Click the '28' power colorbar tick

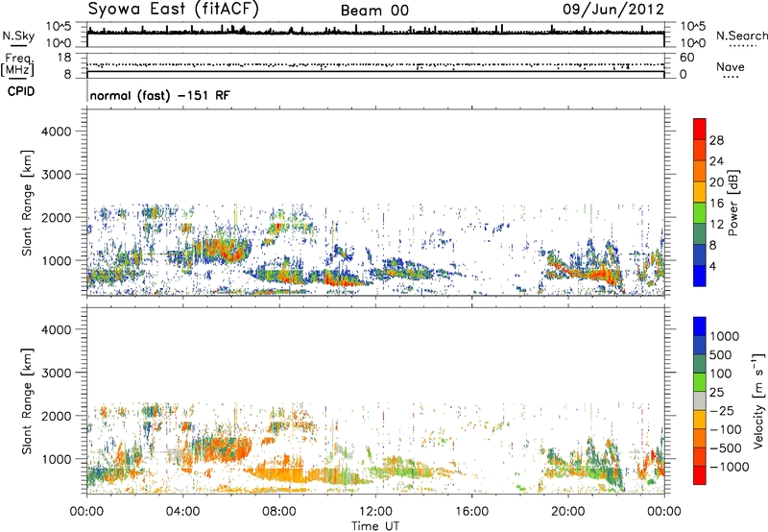(x=716, y=140)
